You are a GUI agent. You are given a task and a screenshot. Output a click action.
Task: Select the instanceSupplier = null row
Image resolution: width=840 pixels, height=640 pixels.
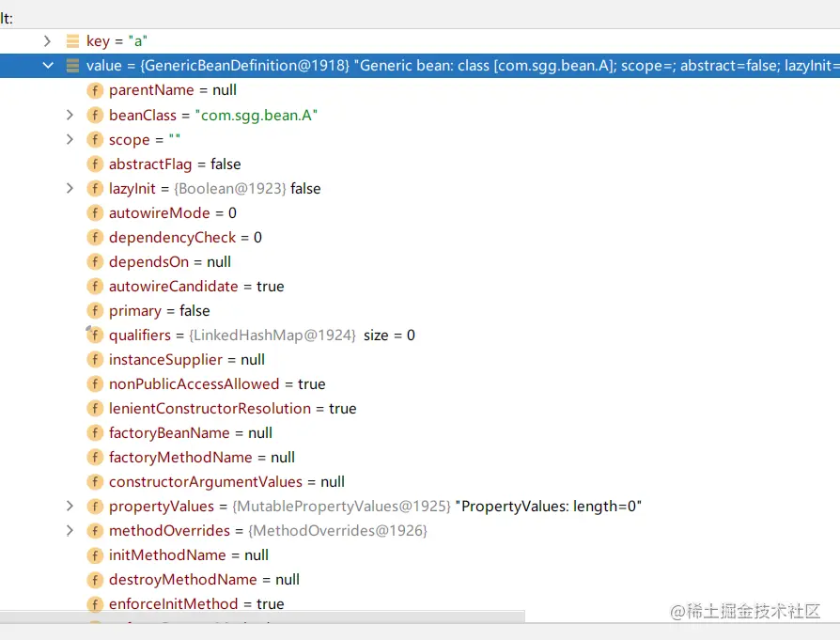point(186,359)
